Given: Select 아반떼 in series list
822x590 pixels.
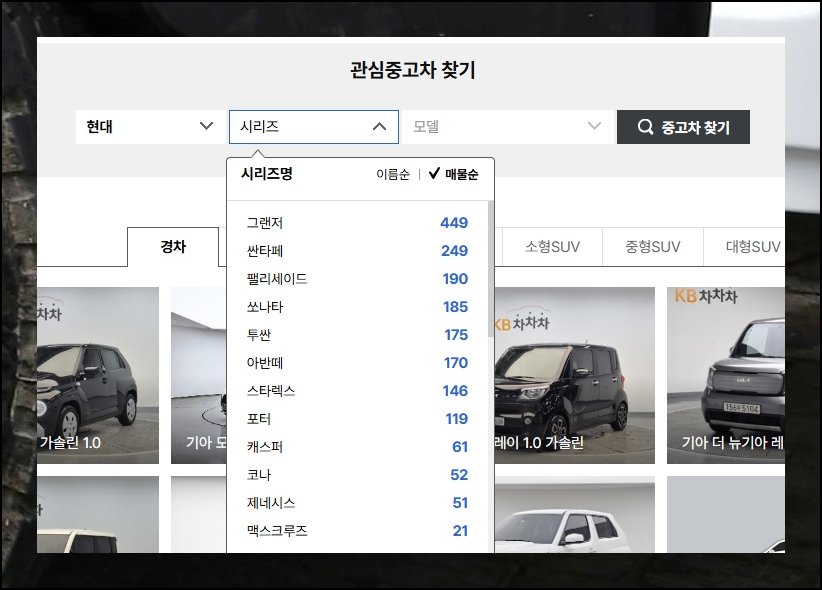Looking at the screenshot, I should click(x=357, y=363).
